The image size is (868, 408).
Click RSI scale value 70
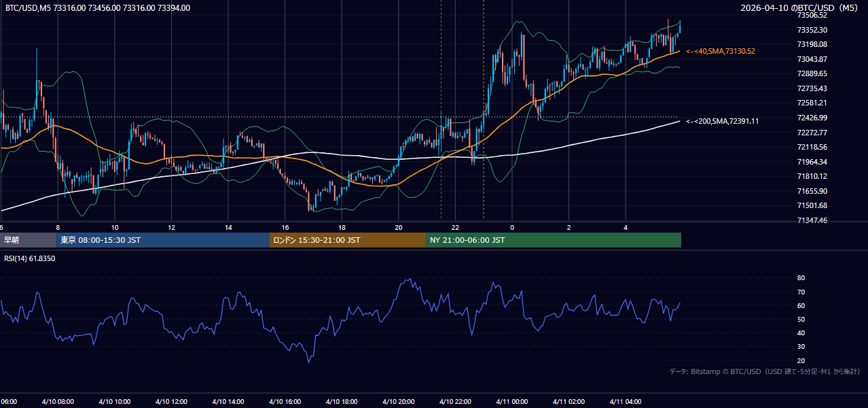click(x=801, y=292)
